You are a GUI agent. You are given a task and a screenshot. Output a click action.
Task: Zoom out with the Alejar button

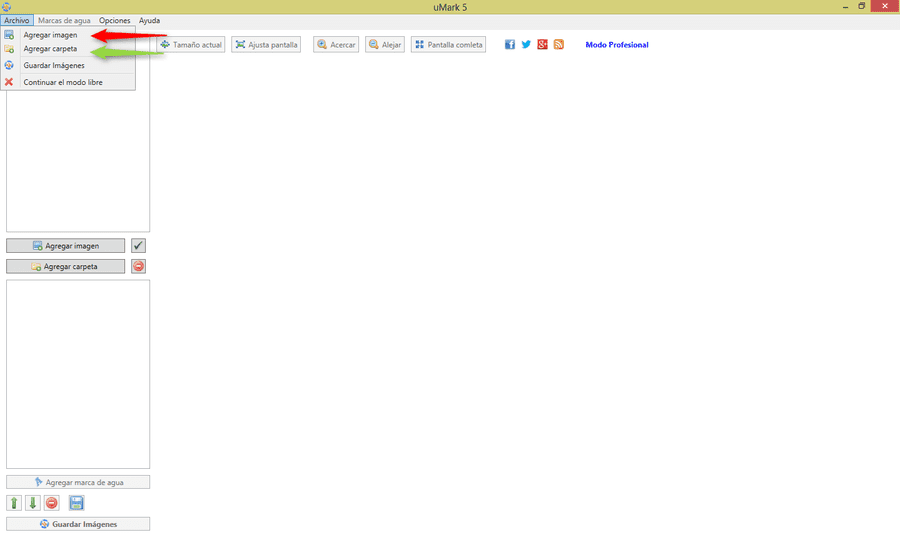click(x=385, y=45)
